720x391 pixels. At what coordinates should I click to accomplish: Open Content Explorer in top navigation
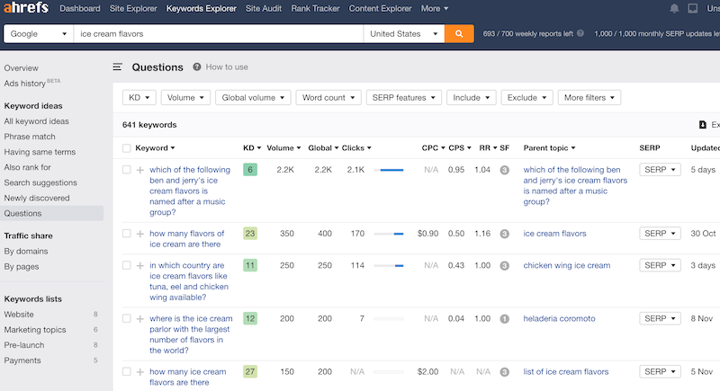tap(380, 8)
